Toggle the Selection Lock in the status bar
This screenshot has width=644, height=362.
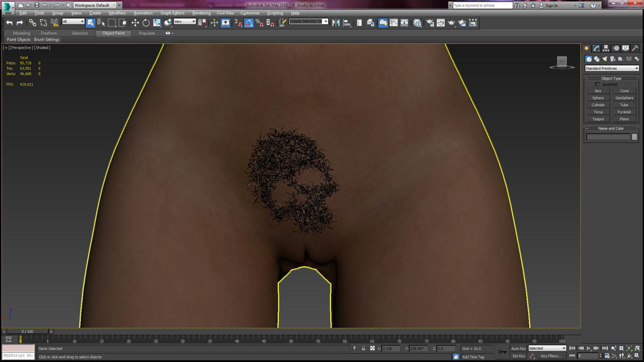(363, 348)
